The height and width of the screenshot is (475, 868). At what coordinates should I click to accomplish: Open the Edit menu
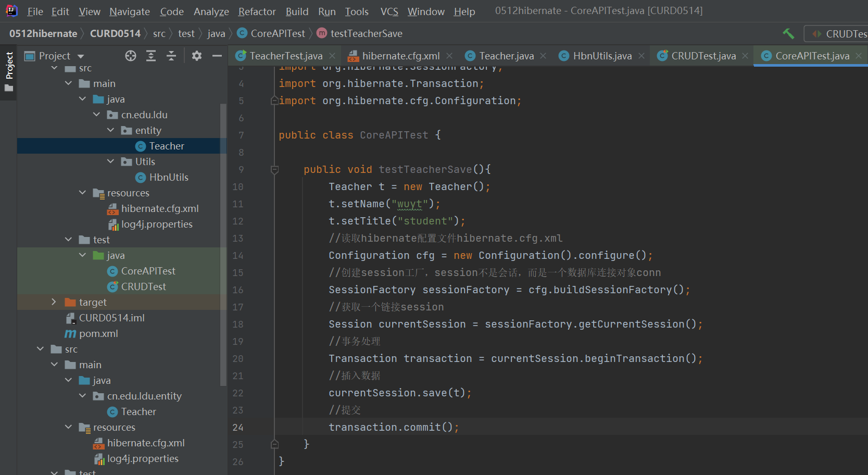click(60, 11)
